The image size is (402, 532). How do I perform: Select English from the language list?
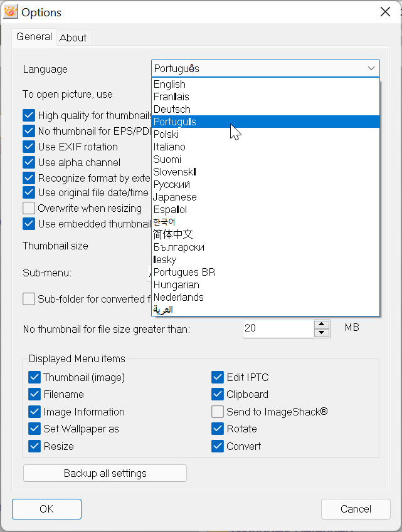pyautogui.click(x=169, y=84)
